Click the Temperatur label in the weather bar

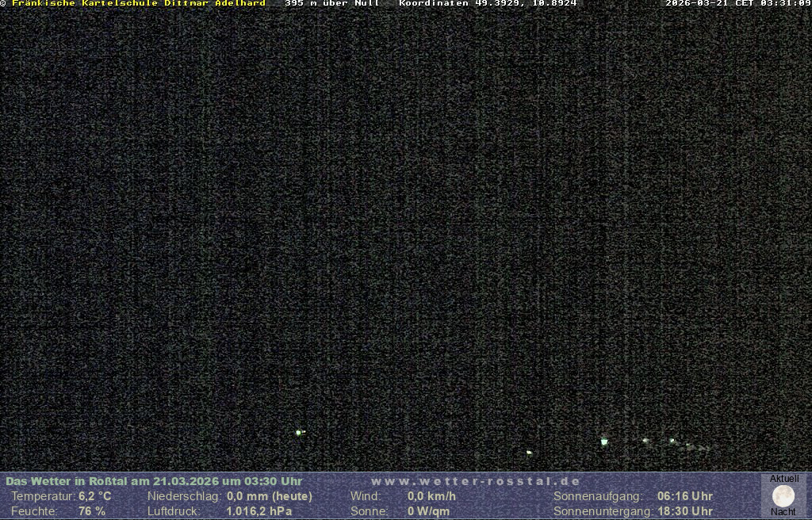tap(43, 496)
